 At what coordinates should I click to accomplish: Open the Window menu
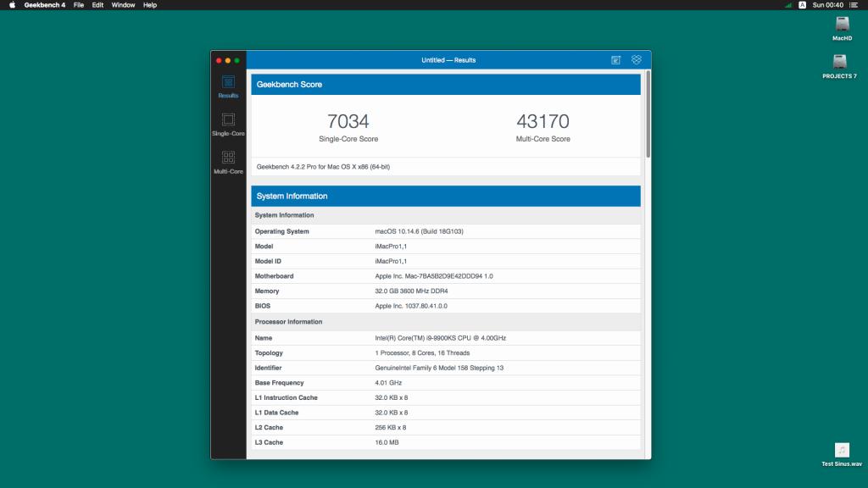(x=123, y=5)
